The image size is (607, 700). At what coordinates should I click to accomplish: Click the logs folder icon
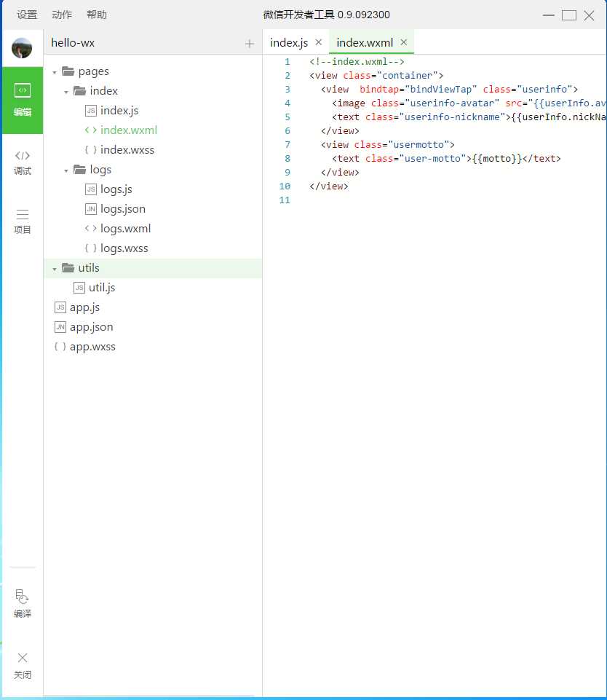tap(80, 169)
